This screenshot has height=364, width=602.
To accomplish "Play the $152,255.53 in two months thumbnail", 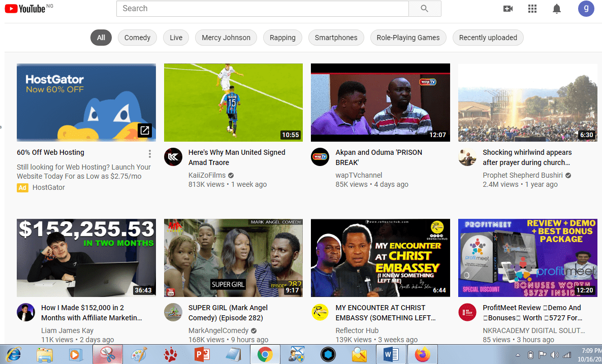I will pyautogui.click(x=86, y=258).
